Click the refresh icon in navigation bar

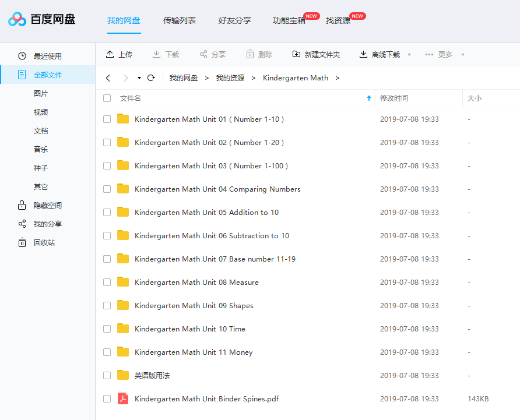[x=151, y=78]
